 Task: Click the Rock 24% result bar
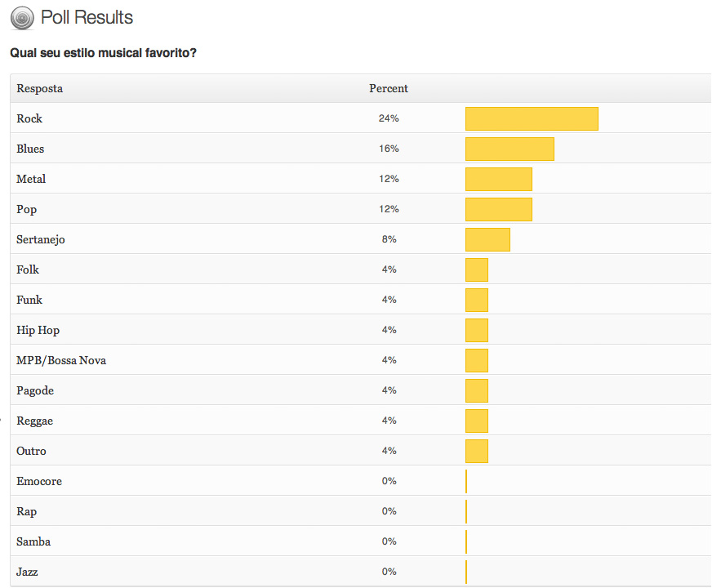pyautogui.click(x=532, y=118)
